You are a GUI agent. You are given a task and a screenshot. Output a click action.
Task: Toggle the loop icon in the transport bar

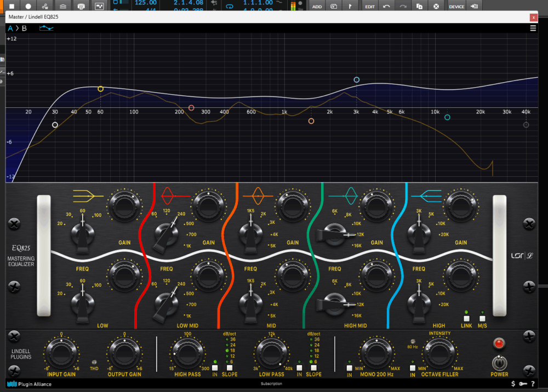[x=230, y=6]
